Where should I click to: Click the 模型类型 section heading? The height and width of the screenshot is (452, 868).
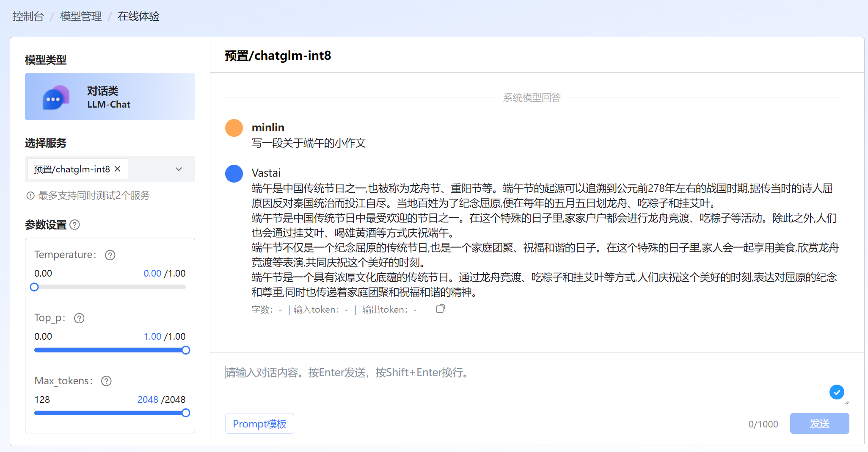pyautogui.click(x=46, y=60)
